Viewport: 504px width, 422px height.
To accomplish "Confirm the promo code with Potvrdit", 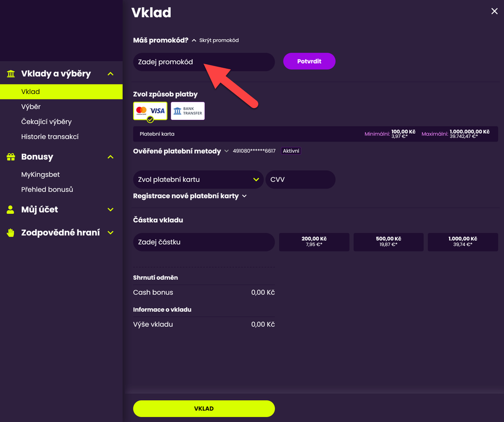I will (309, 62).
